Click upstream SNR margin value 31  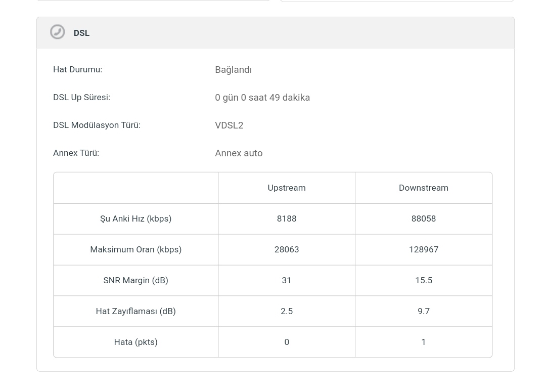(287, 280)
